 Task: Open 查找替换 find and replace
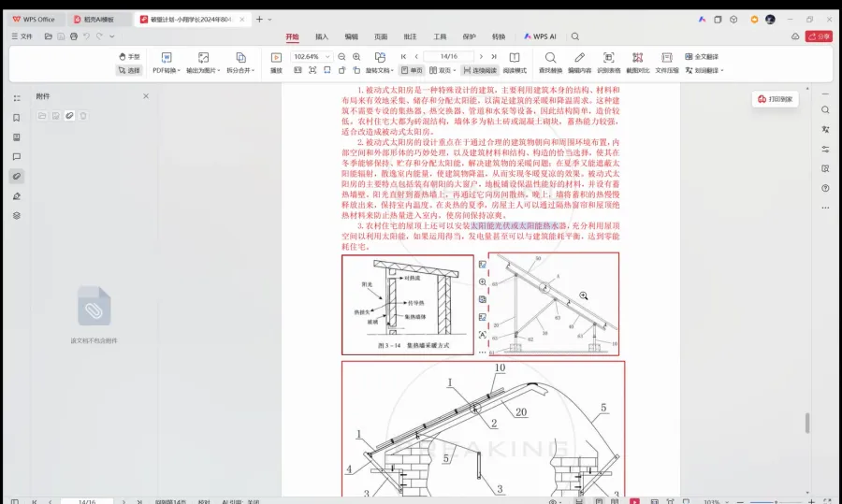[x=550, y=63]
